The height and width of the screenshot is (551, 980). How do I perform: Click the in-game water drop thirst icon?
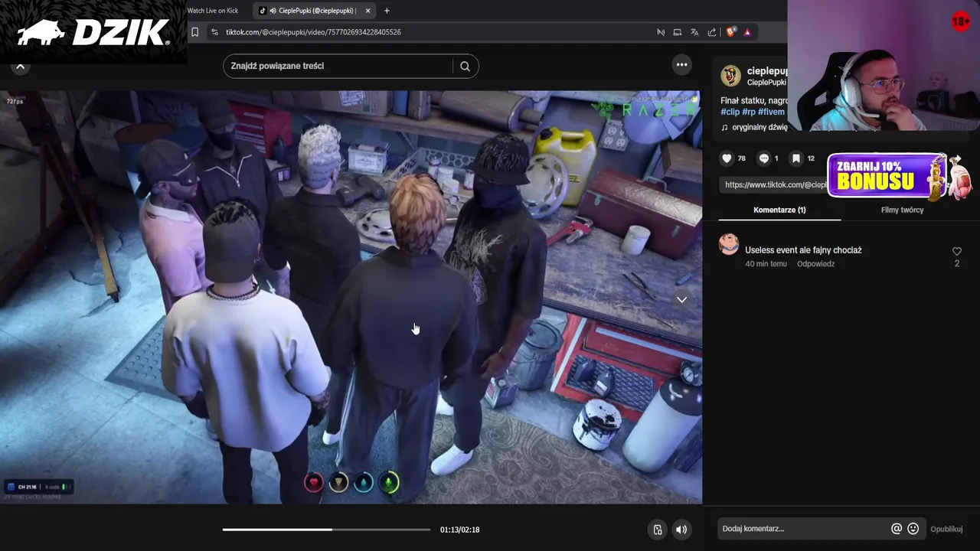pyautogui.click(x=364, y=482)
